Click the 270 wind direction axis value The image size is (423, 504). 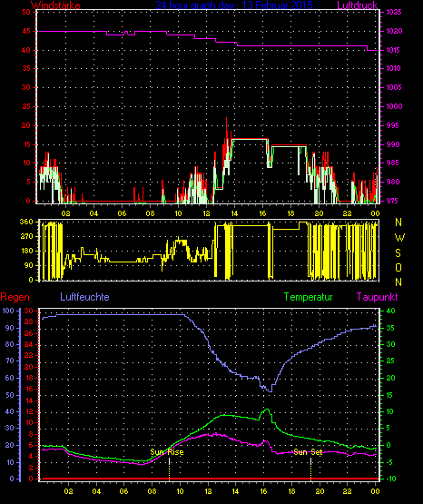[26, 237]
